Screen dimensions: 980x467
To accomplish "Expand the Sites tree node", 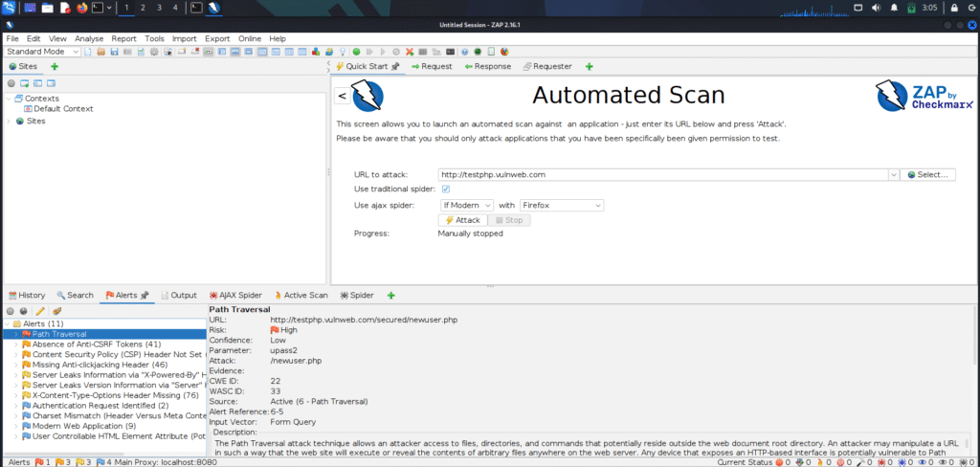I will coord(9,122).
